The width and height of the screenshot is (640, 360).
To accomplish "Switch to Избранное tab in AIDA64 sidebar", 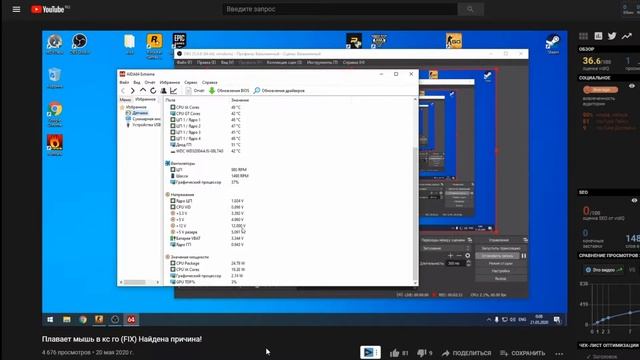I will [x=145, y=100].
